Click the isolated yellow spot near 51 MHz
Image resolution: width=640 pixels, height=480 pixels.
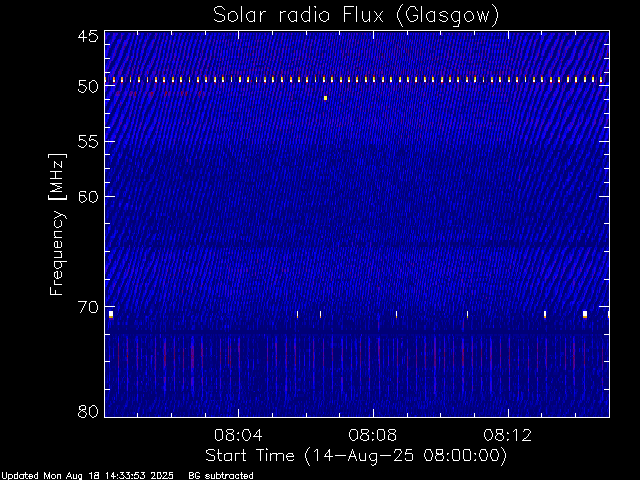(x=325, y=98)
